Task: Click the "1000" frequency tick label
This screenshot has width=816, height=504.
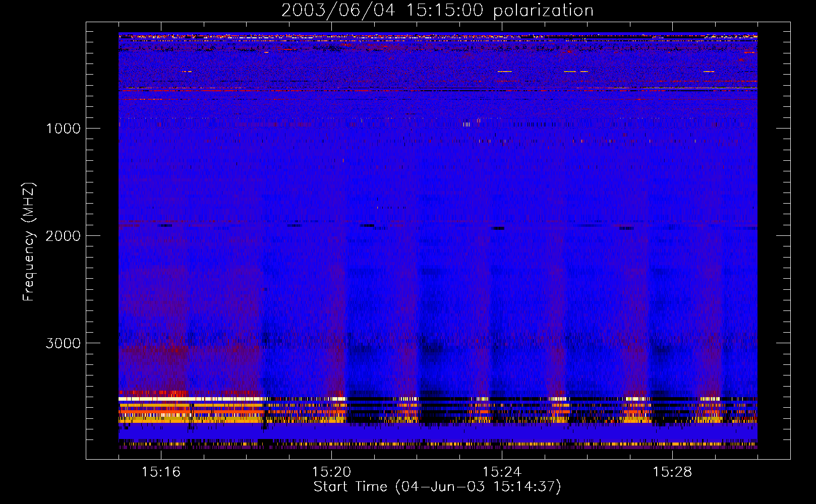Action: 63,129
